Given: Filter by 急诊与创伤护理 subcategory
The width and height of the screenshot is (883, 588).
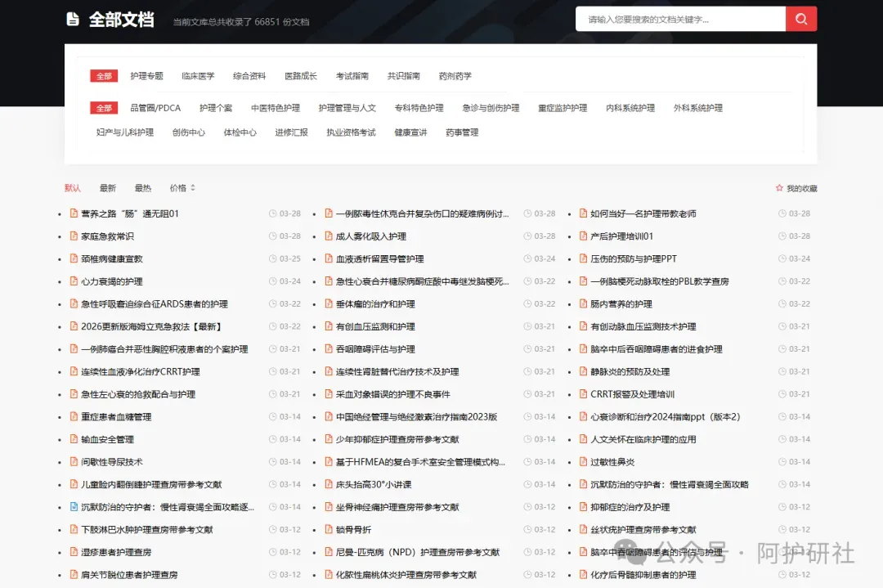Looking at the screenshot, I should [491, 108].
